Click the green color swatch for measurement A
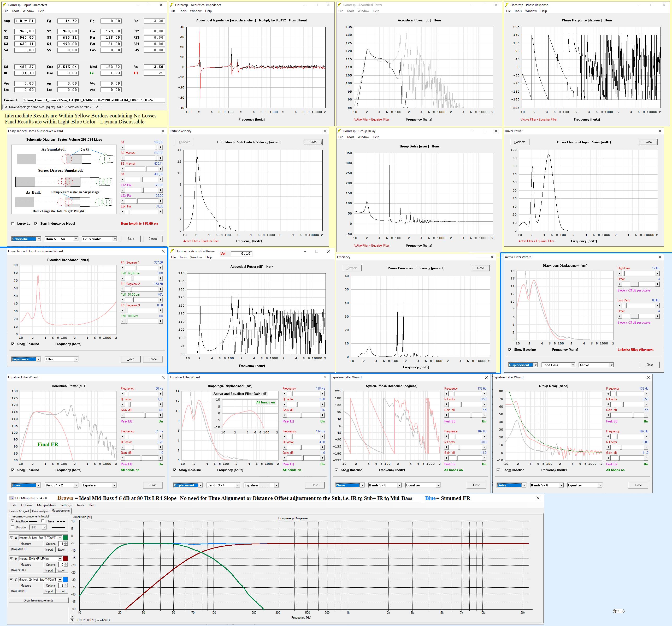Screen dimensions: 672x626 (x=65, y=538)
